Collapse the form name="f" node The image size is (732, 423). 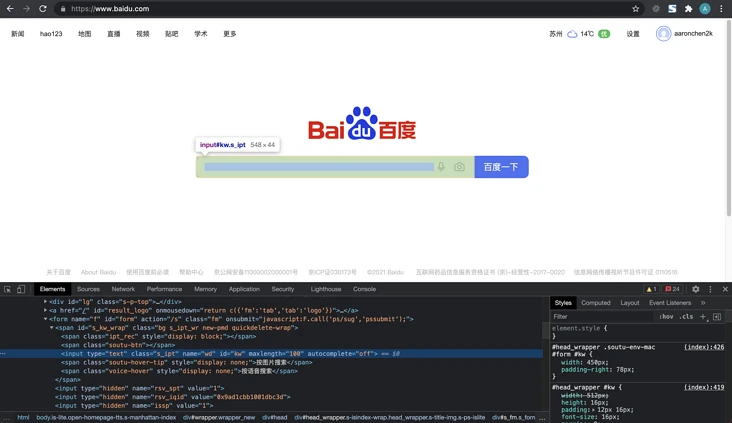pos(45,319)
